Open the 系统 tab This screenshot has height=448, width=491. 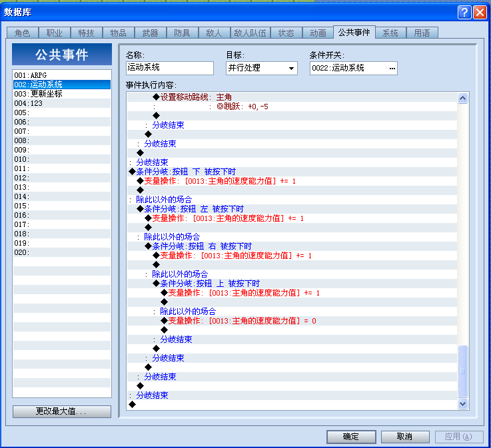[390, 33]
